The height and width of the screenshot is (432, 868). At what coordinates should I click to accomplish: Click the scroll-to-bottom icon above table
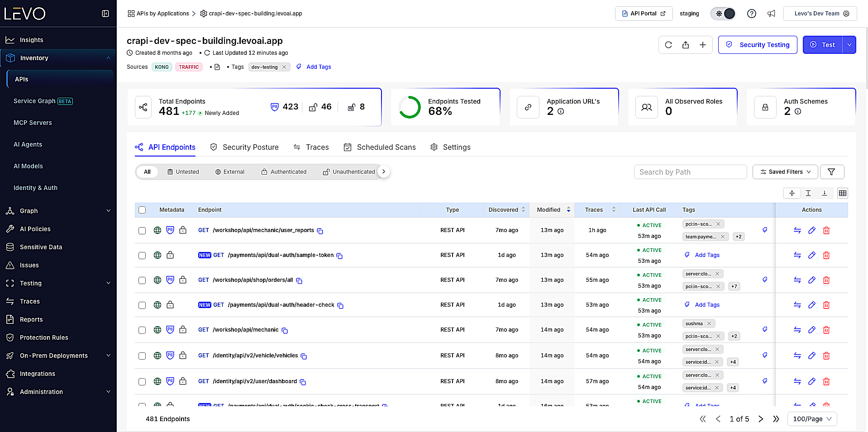[825, 193]
